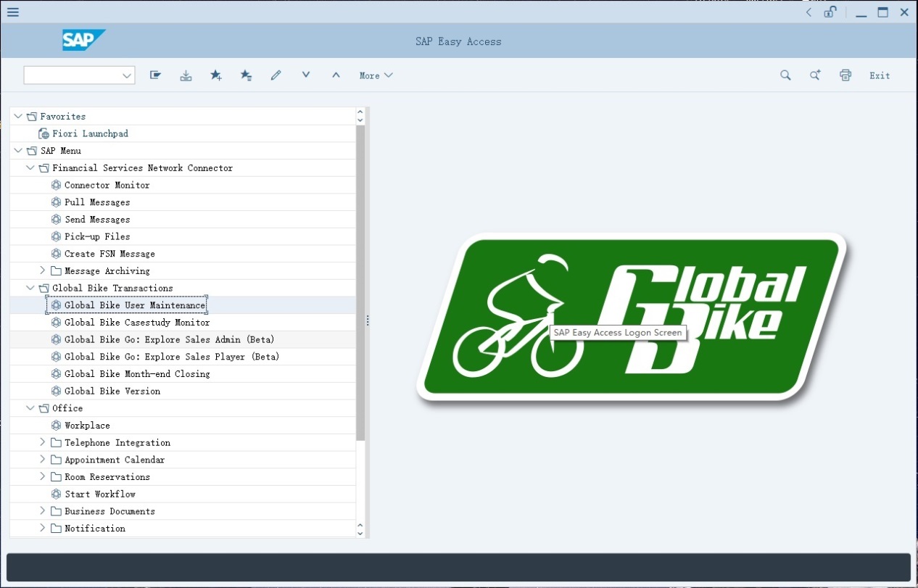Expand the Business Documents folder
Viewport: 918px width, 588px height.
coord(43,511)
